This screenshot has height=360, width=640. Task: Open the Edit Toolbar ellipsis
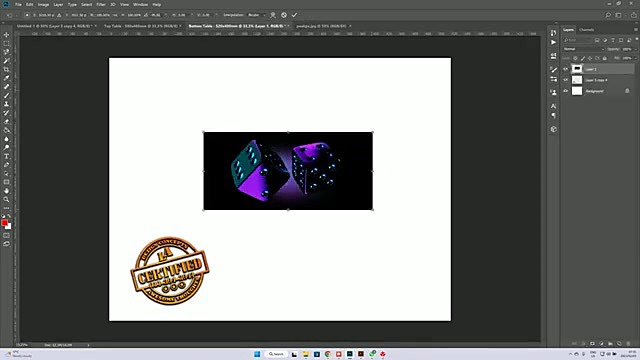(6, 208)
